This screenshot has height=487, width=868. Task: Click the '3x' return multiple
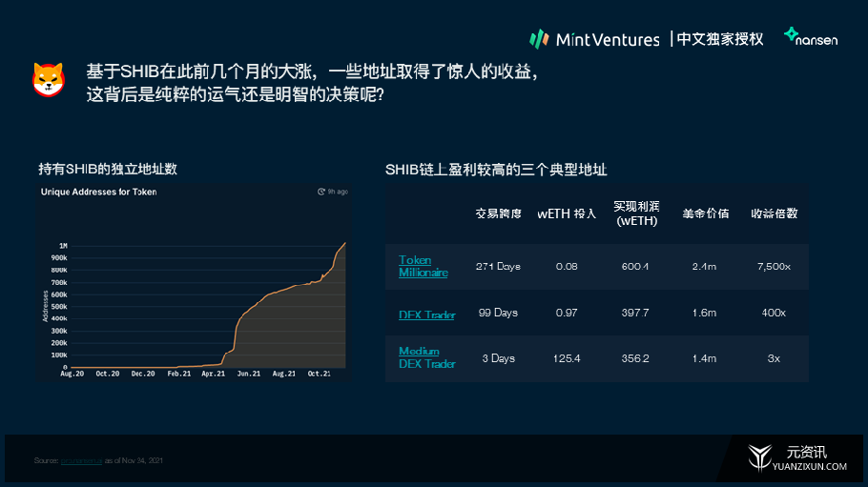click(774, 358)
